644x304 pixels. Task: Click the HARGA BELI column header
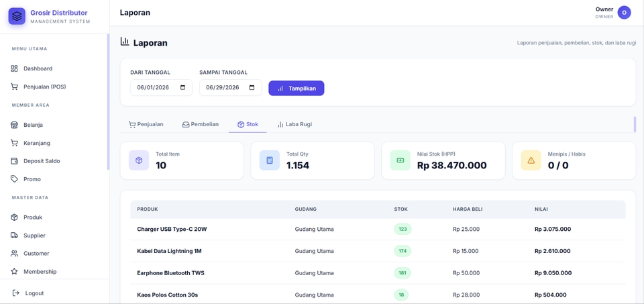pos(468,209)
